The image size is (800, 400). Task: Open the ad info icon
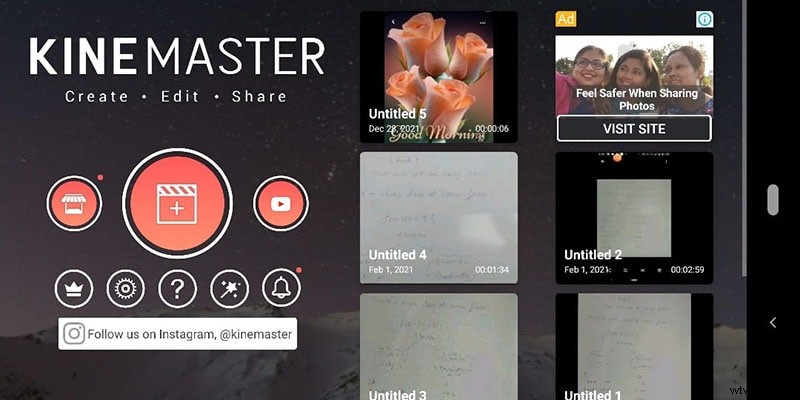pyautogui.click(x=705, y=19)
